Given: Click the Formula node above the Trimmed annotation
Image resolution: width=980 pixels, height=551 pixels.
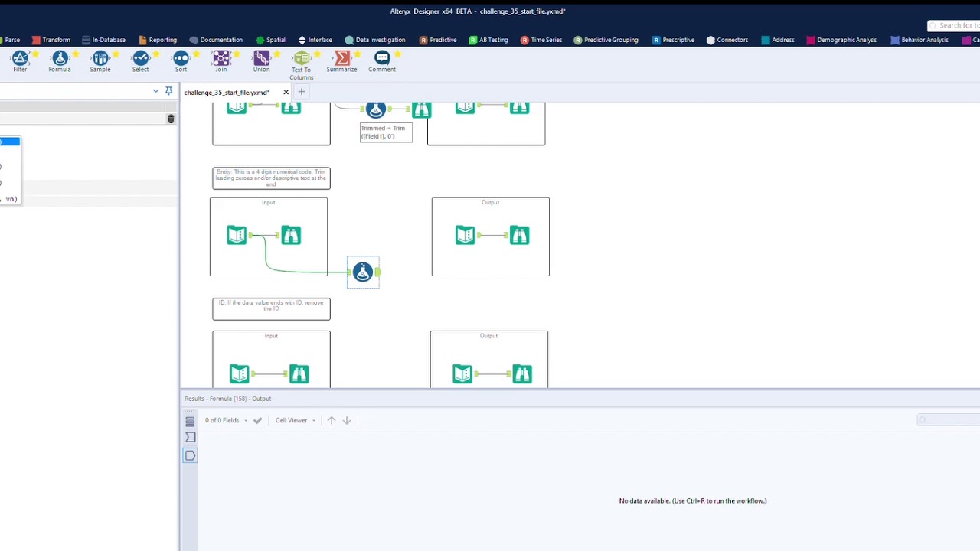Looking at the screenshot, I should [375, 110].
